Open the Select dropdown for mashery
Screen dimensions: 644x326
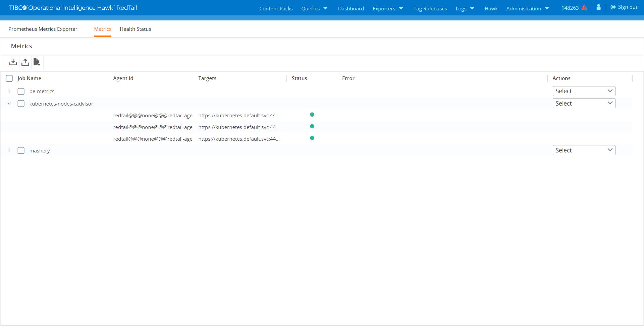584,150
